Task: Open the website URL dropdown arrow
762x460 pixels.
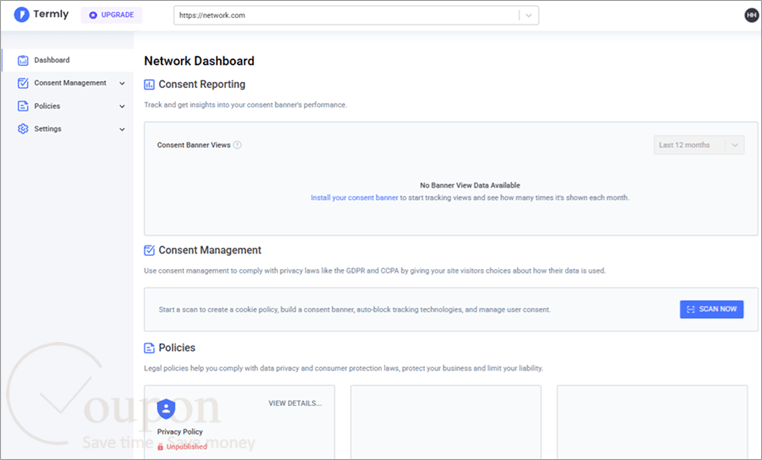Action: tap(529, 16)
